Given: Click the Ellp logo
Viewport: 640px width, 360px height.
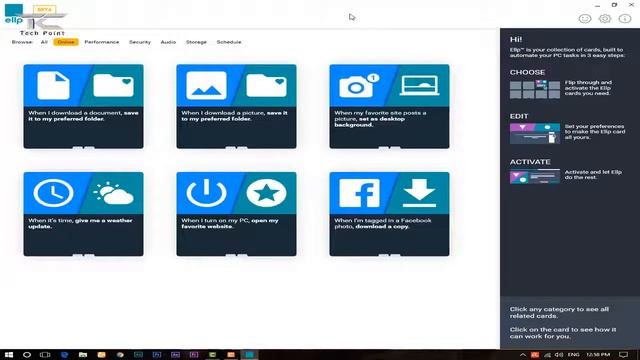Looking at the screenshot, I should [x=13, y=14].
